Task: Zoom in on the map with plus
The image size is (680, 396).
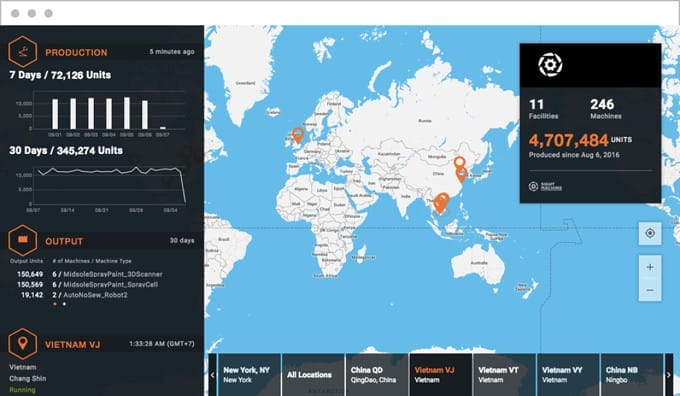Action: point(650,267)
